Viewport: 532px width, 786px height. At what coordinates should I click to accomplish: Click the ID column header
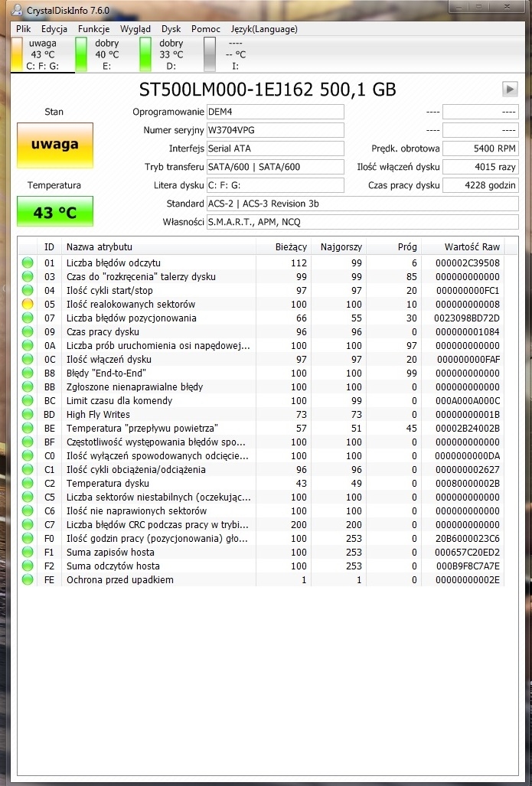coord(49,246)
